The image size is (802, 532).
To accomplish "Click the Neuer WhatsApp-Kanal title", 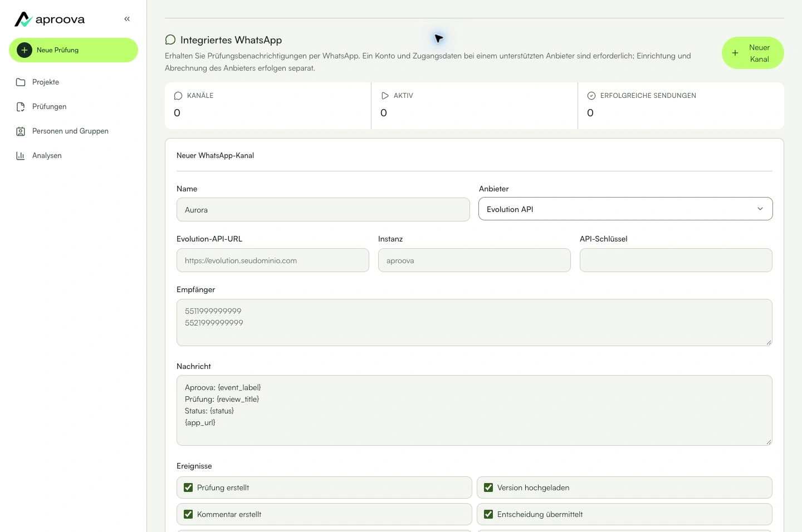I will 215,156.
